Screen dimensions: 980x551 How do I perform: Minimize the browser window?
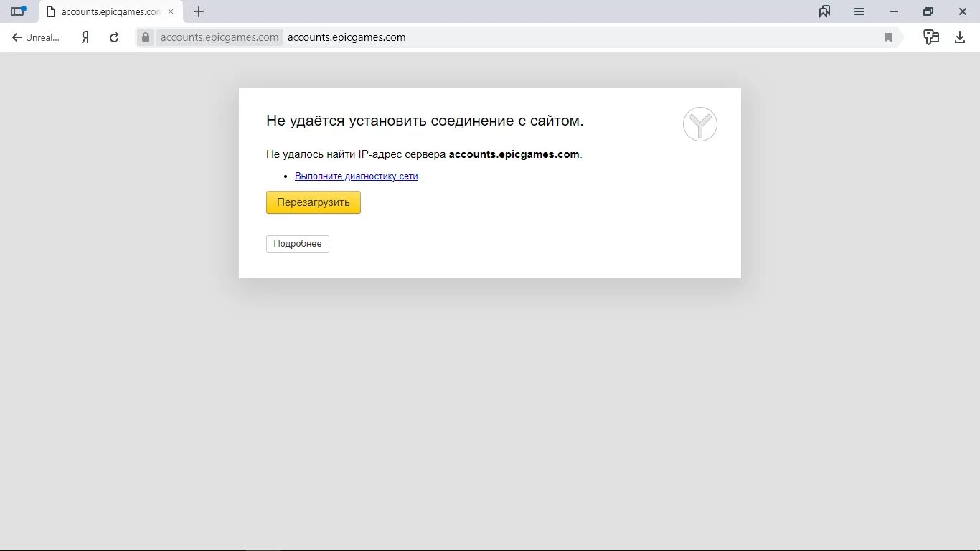pos(894,11)
